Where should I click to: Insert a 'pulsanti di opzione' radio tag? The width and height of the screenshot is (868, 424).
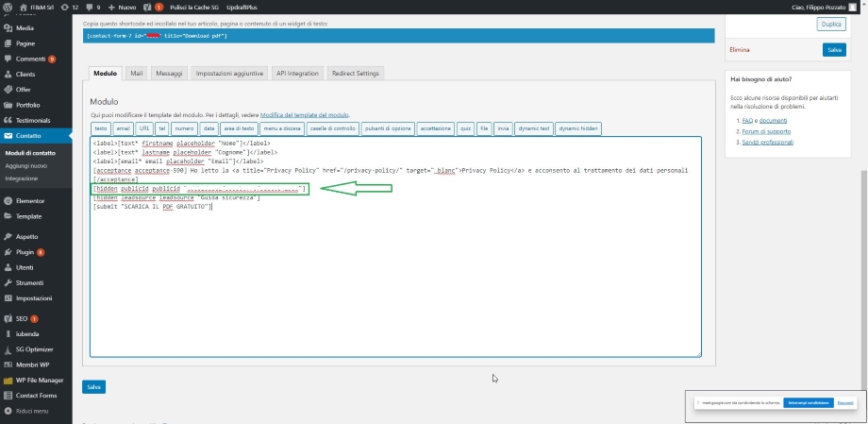click(388, 128)
